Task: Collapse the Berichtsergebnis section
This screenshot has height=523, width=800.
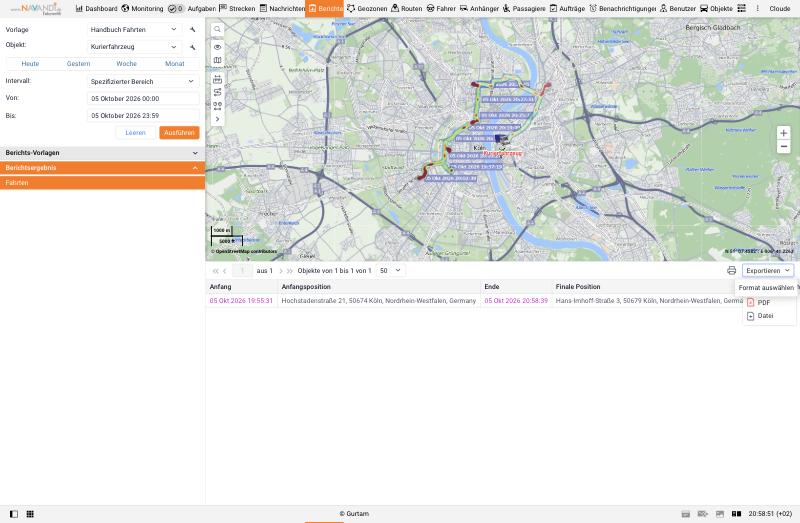Action: 102,168
